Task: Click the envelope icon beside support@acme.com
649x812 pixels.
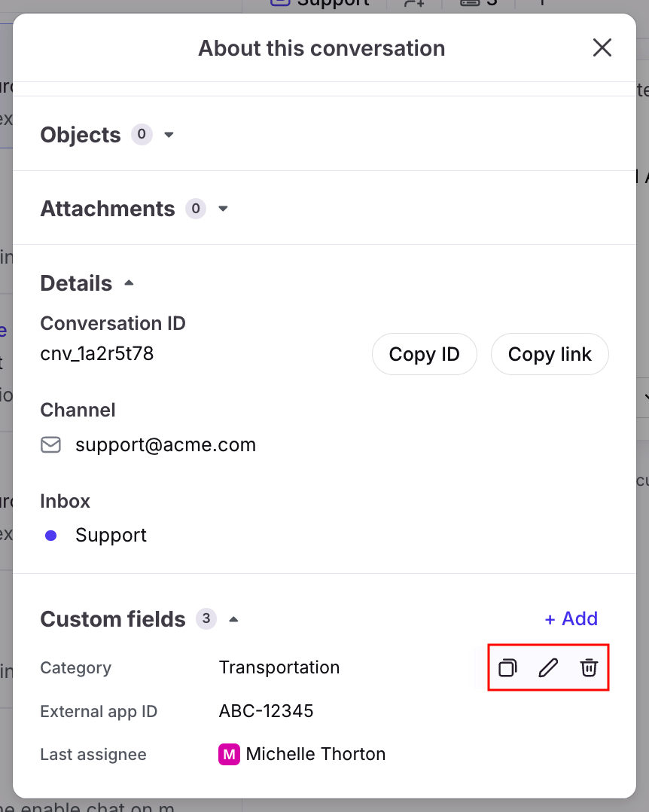Action: pos(50,445)
